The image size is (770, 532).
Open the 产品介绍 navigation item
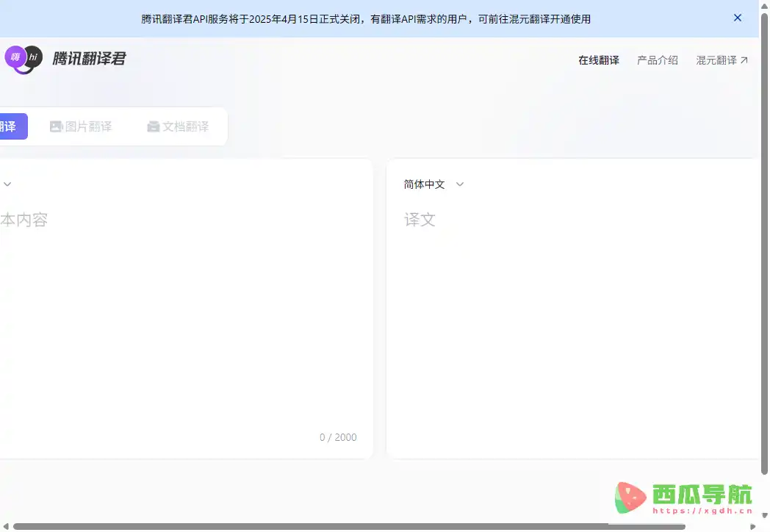point(657,60)
